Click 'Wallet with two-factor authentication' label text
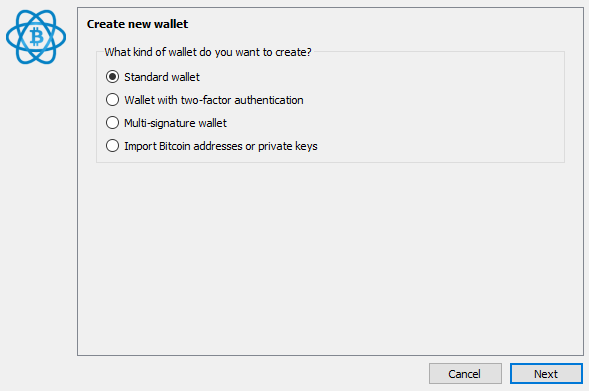Screen dimensions: 589x391 coord(214,100)
